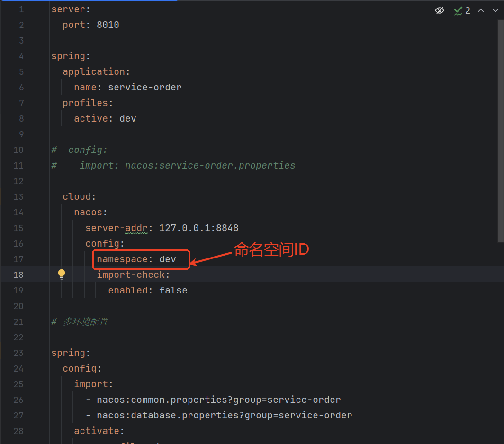This screenshot has width=504, height=444.
Task: Click the port value 8010
Action: point(108,25)
